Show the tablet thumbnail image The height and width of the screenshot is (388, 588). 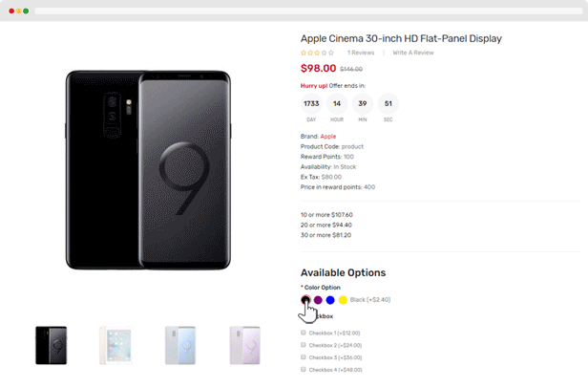coord(115,345)
